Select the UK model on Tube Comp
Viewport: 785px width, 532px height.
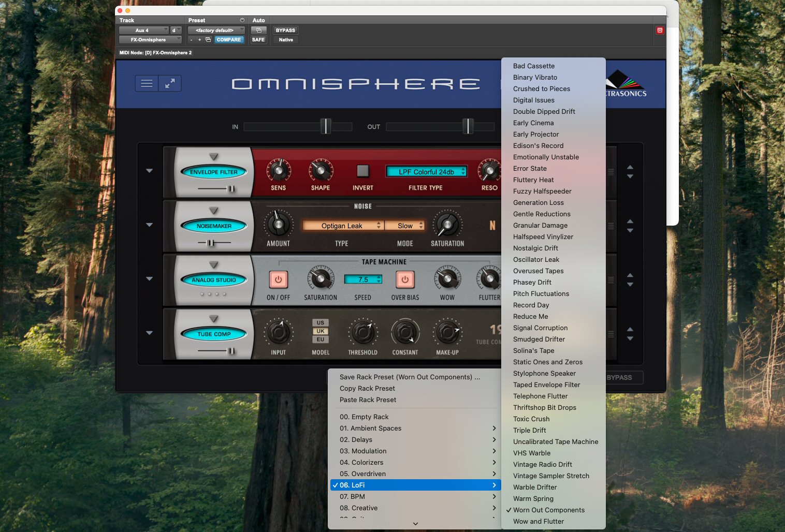coord(321,331)
